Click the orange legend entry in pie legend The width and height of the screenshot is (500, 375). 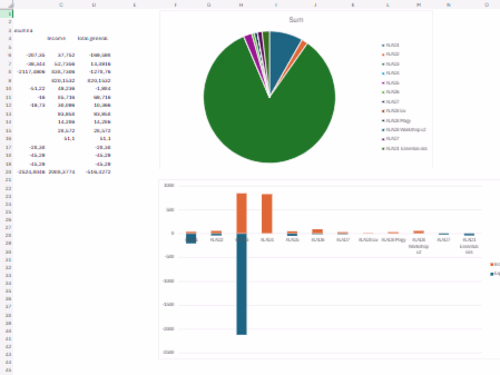point(390,54)
